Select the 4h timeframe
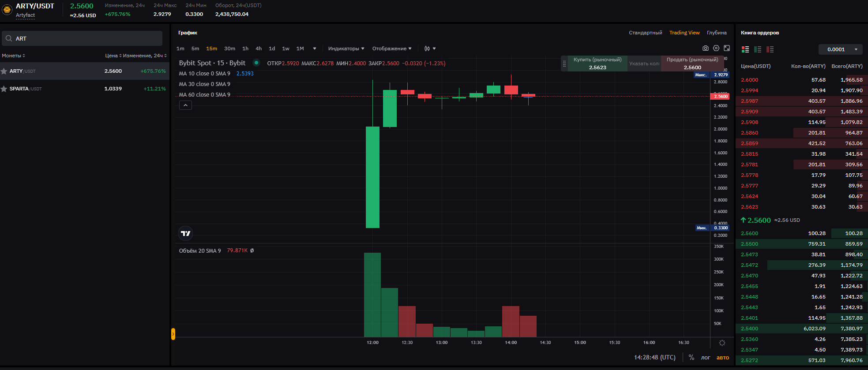The image size is (868, 370). coord(259,49)
